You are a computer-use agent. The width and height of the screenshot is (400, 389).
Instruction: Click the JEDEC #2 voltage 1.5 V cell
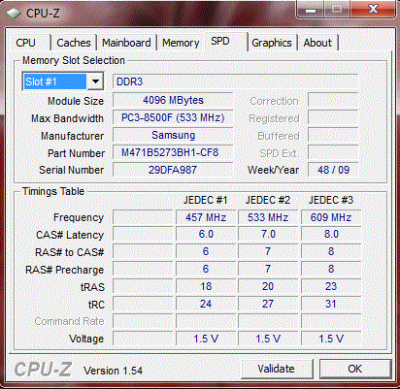click(x=268, y=339)
